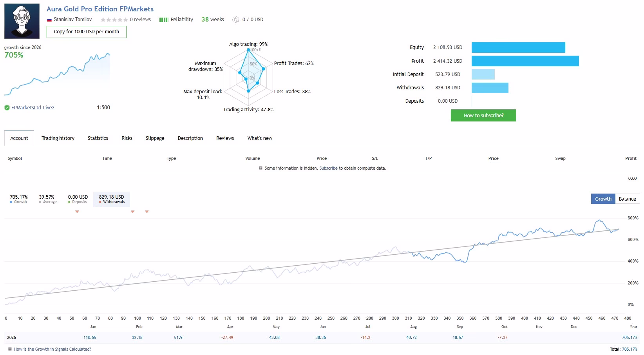This screenshot has width=644, height=355.
Task: Click the small growth since 2026 chart thumbnail
Action: click(57, 74)
